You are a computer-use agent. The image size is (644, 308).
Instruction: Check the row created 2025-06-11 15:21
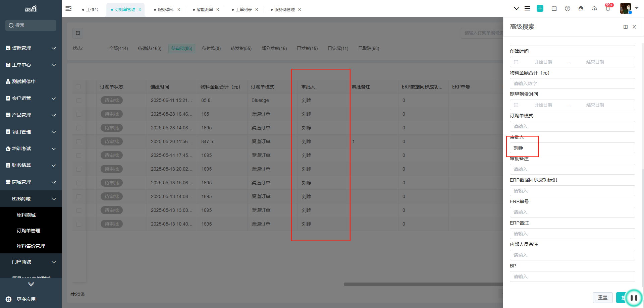click(x=79, y=101)
